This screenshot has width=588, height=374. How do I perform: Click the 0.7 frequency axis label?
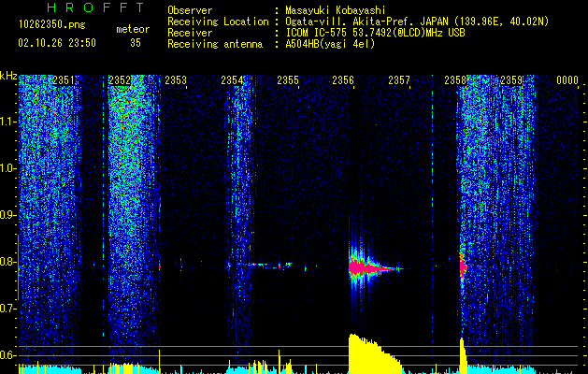[x=7, y=309]
